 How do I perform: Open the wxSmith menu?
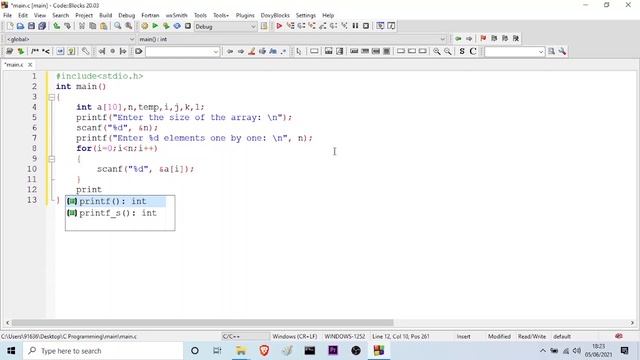tap(176, 15)
